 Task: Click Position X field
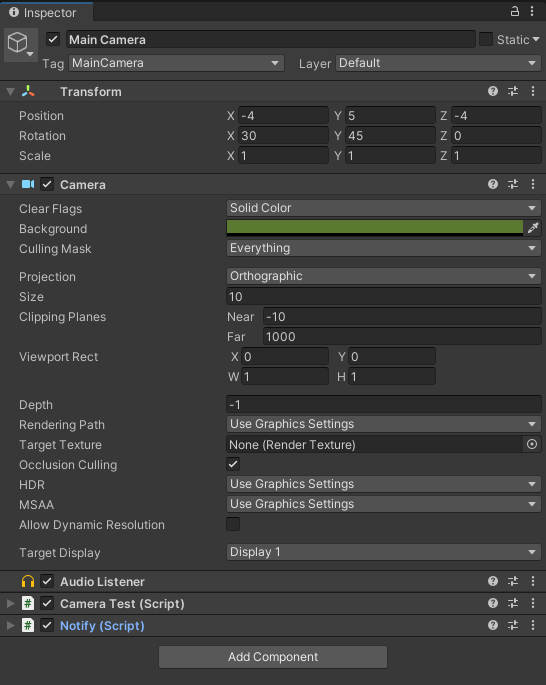click(283, 115)
